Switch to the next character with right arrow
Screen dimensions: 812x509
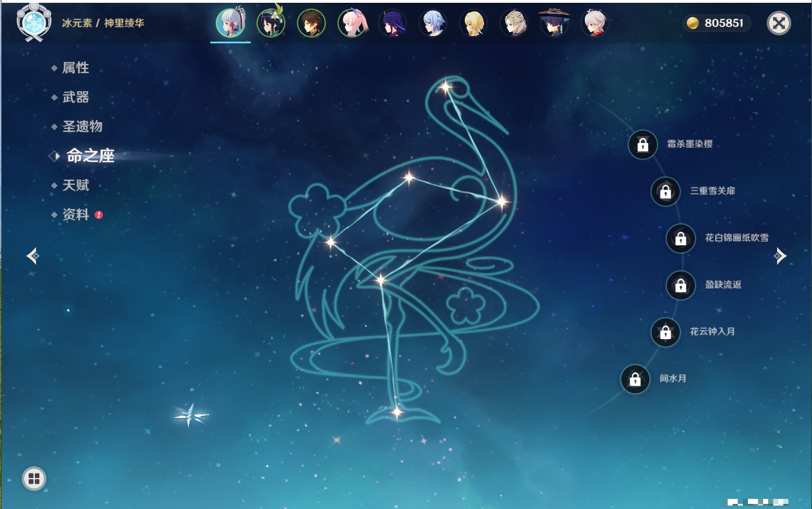click(780, 256)
